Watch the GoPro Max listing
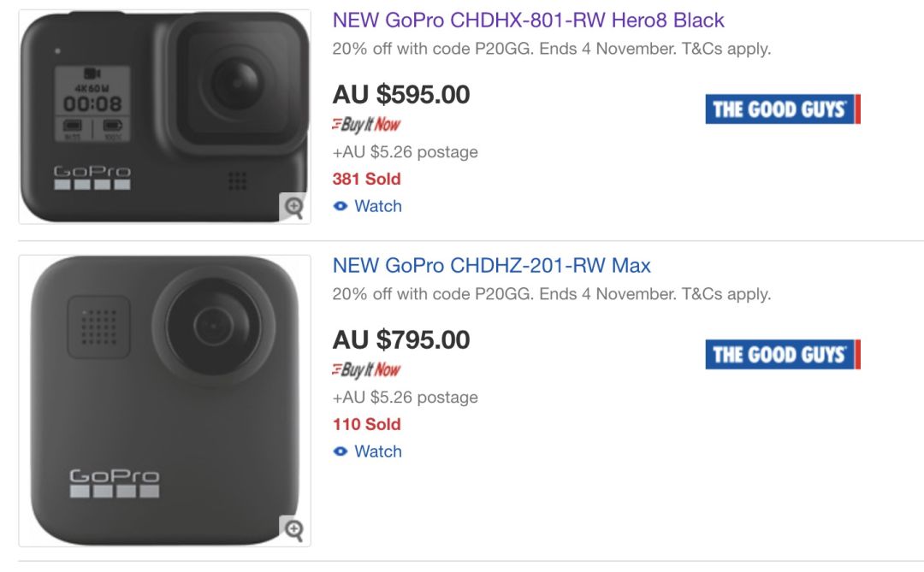Viewport: 924px width, 572px height. 368,451
